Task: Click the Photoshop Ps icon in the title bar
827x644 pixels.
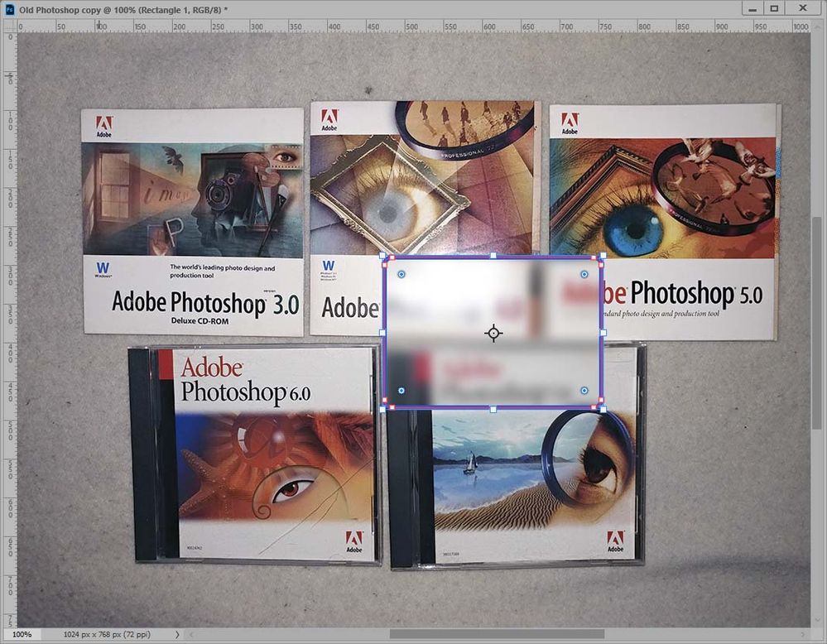Action: (9, 9)
